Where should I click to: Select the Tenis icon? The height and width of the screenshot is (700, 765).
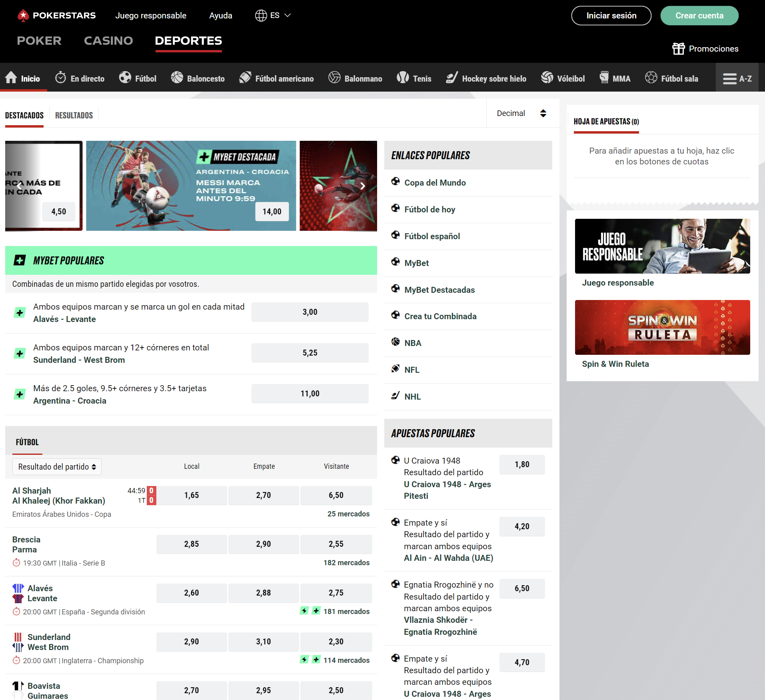[x=403, y=78]
